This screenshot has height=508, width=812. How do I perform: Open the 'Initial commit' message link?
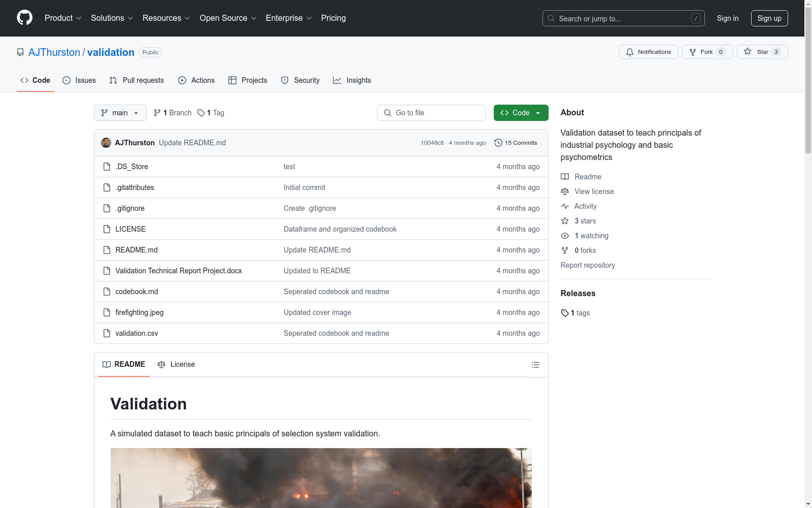click(x=304, y=187)
